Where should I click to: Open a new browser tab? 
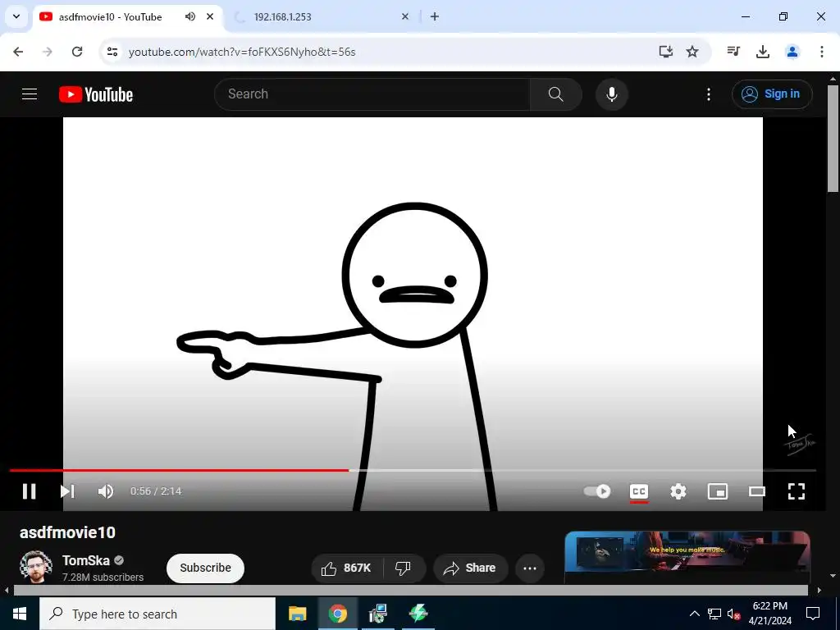point(435,16)
